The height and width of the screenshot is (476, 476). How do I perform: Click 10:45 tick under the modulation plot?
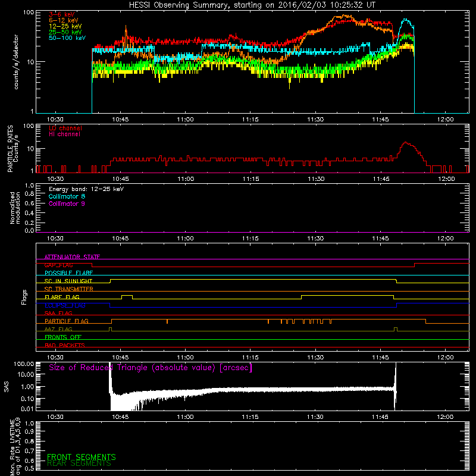pos(120,239)
